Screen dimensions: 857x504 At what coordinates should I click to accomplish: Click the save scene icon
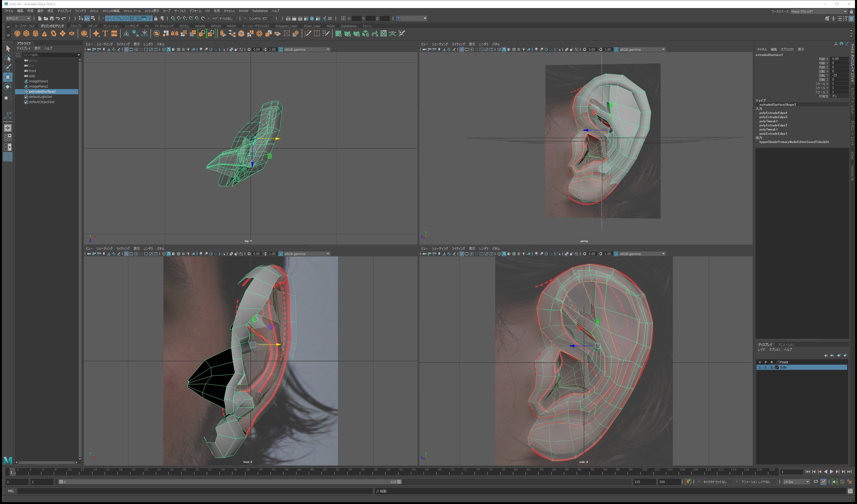(x=52, y=18)
